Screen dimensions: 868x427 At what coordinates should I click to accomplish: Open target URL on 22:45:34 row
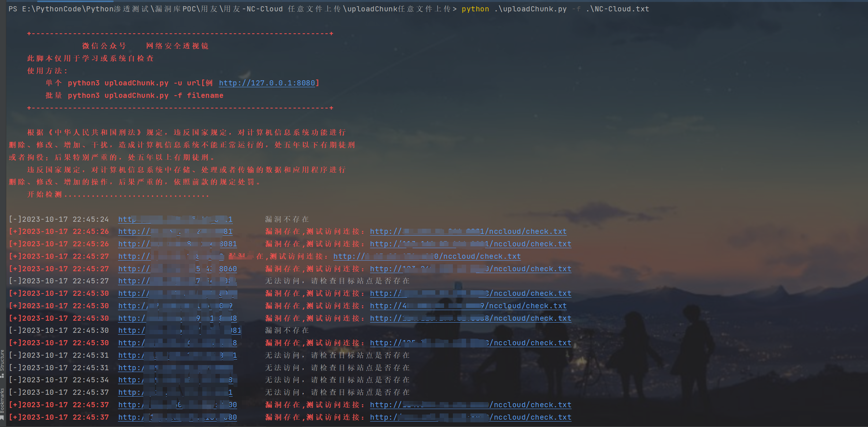pyautogui.click(x=175, y=380)
